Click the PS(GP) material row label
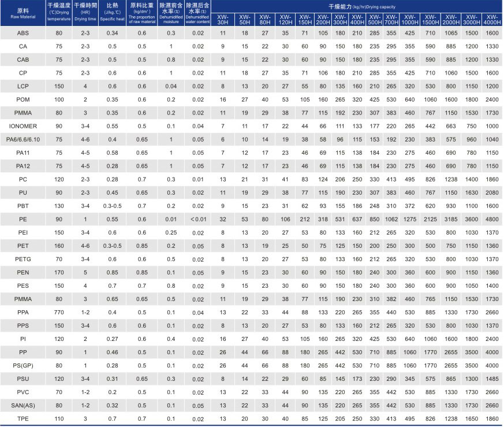The image size is (504, 427). pyautogui.click(x=23, y=365)
